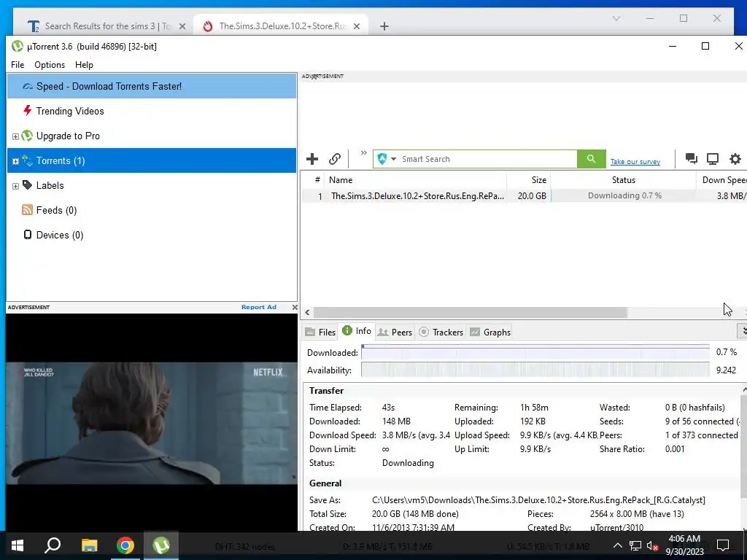Open Preferences with the gear icon
The image size is (747, 560).
(x=735, y=158)
